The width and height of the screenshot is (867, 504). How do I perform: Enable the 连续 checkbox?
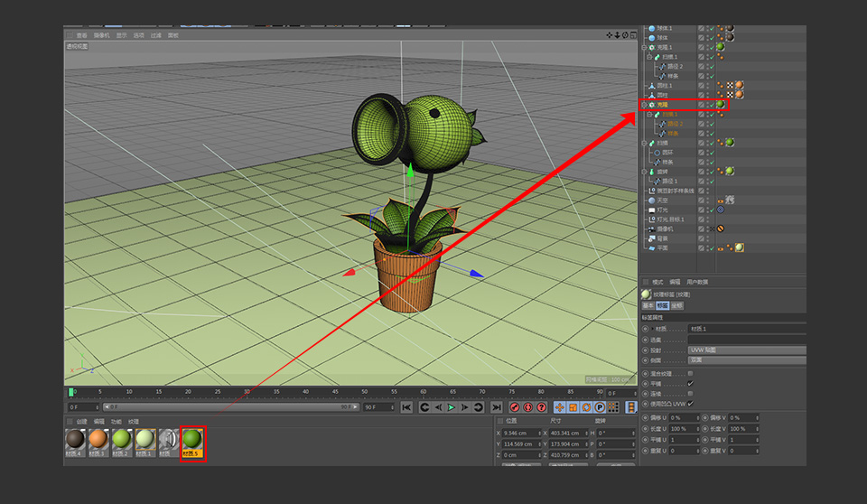690,393
